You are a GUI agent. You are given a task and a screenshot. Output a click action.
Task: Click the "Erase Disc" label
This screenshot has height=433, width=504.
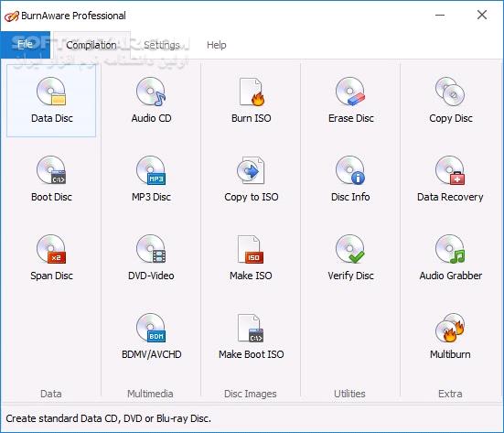[x=351, y=118]
